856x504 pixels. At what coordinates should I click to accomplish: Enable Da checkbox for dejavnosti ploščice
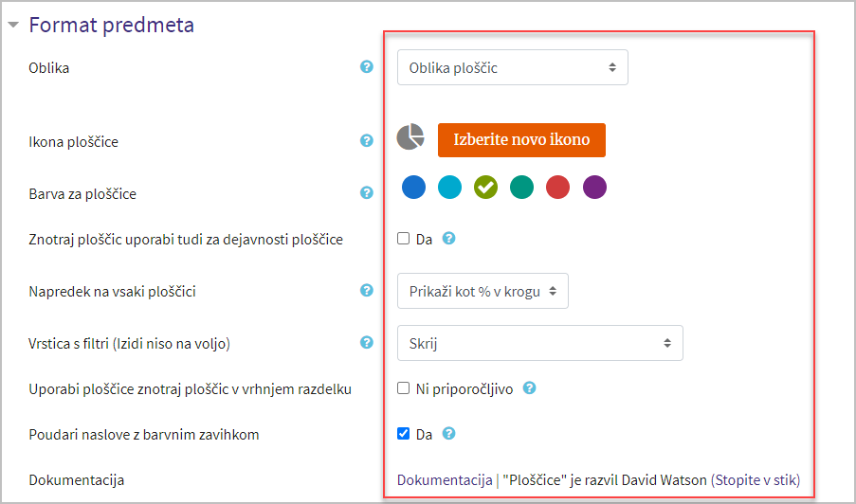(404, 239)
